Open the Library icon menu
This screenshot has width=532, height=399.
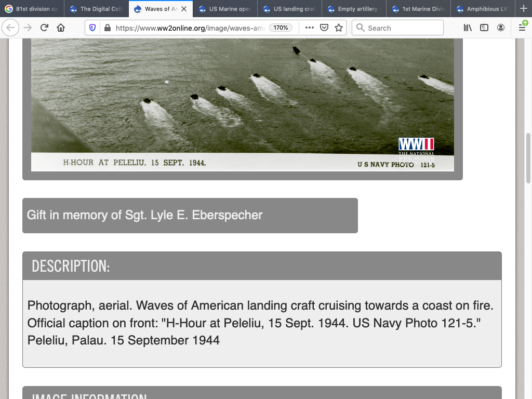tap(468, 28)
